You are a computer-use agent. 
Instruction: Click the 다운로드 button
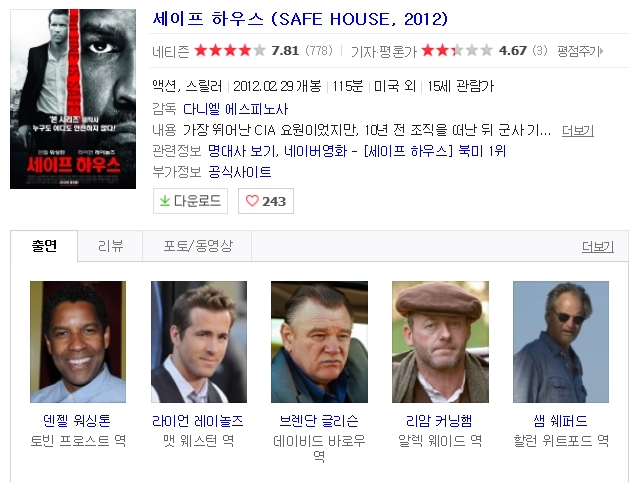[x=190, y=201]
